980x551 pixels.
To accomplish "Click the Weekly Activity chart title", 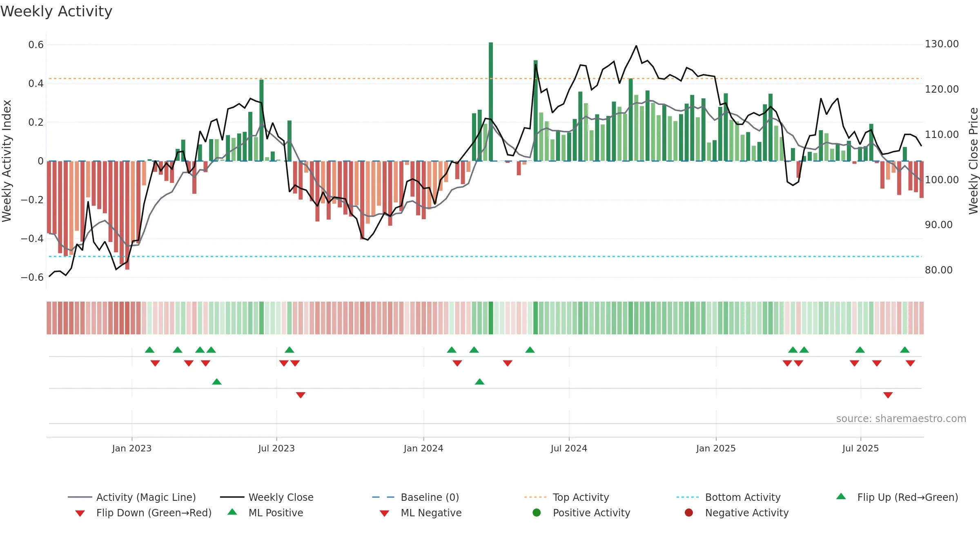I will tap(56, 11).
